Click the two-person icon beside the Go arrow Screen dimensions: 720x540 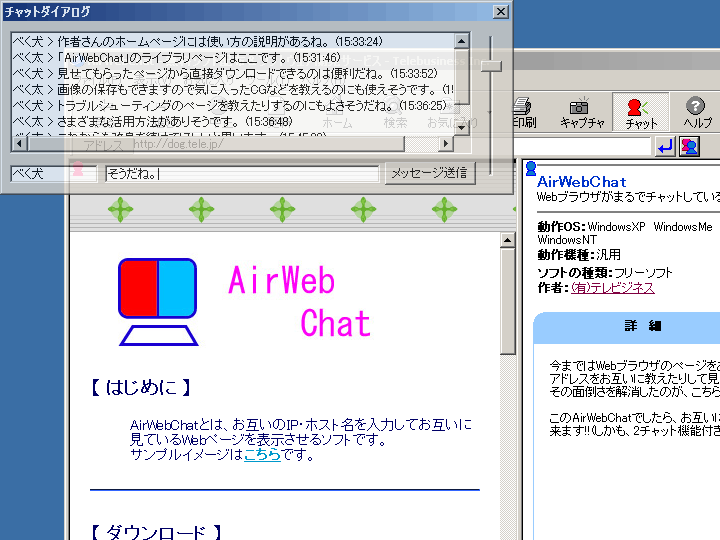click(x=689, y=147)
